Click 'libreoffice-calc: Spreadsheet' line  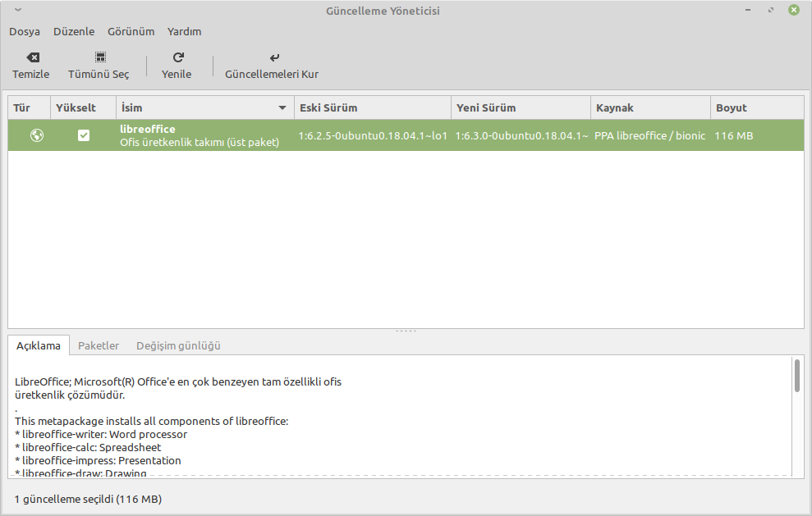88,447
